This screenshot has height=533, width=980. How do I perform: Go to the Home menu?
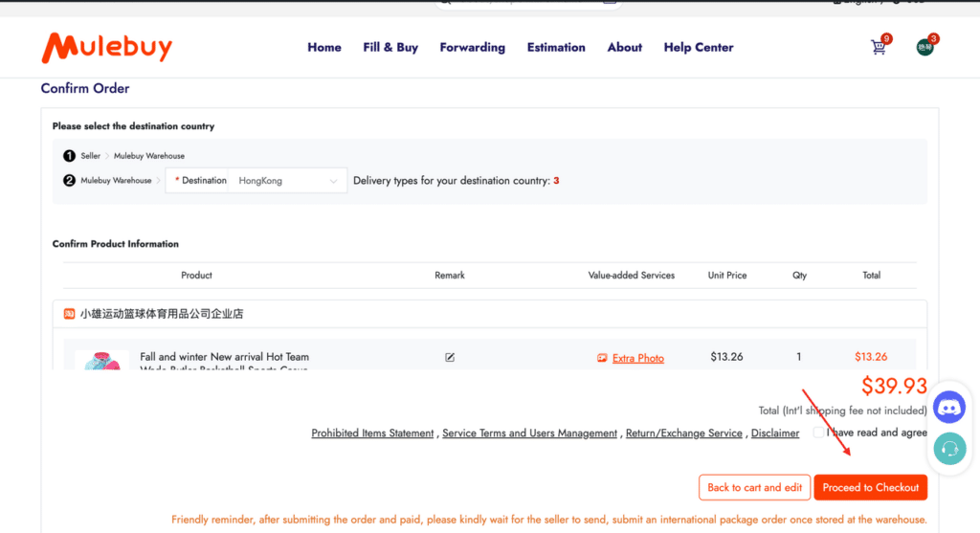[323, 48]
